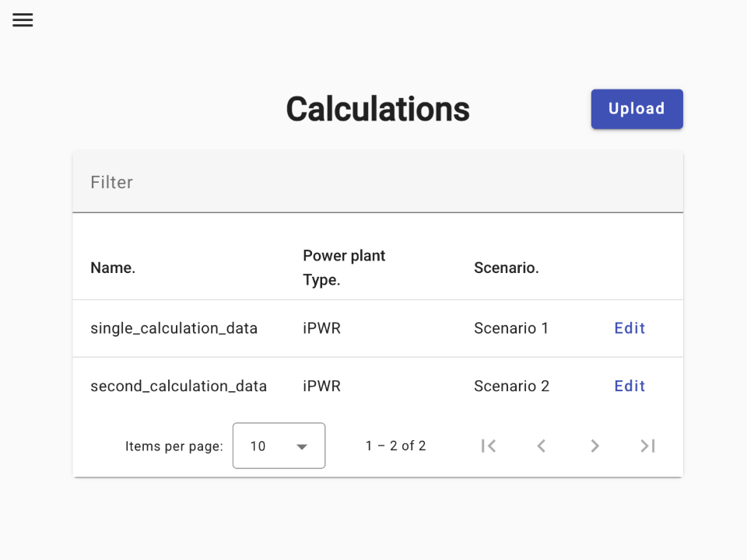Click the iPWR cell in first row

click(321, 328)
